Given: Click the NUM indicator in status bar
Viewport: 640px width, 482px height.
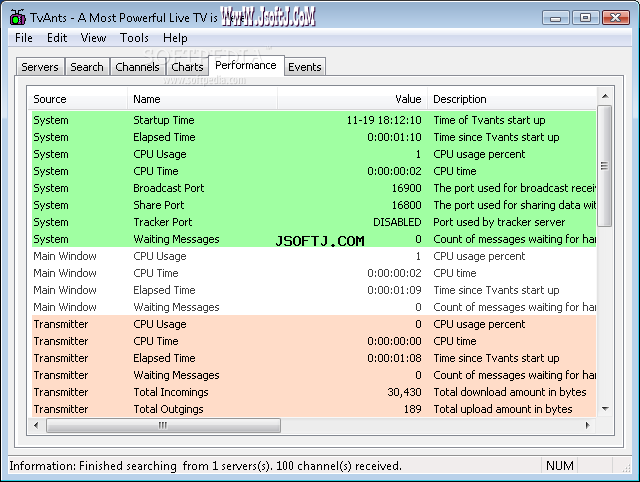Looking at the screenshot, I should click(x=560, y=466).
